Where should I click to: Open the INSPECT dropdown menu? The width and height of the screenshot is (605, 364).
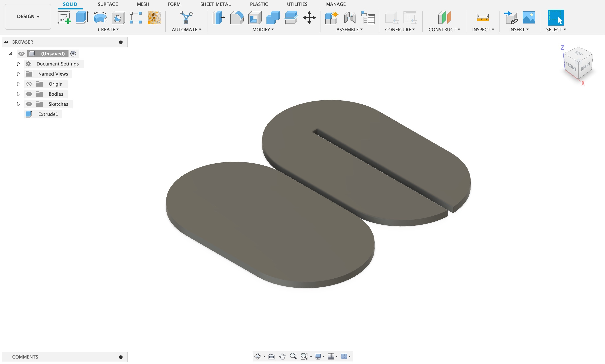(483, 29)
